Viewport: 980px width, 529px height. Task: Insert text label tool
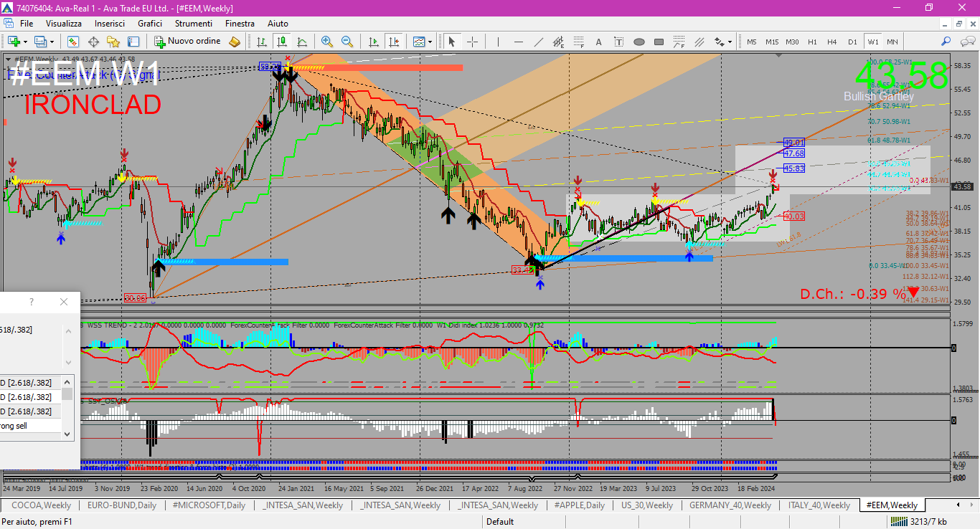619,42
